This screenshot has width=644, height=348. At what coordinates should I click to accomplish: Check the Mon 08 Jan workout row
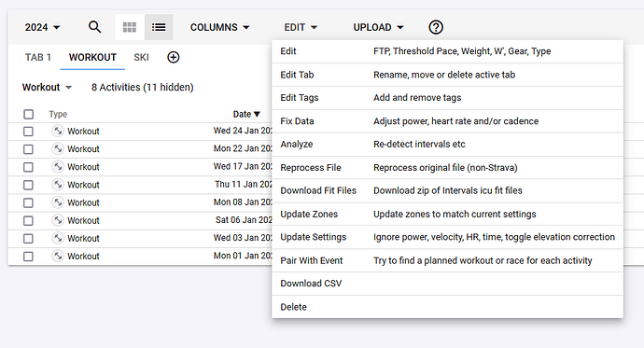28,202
